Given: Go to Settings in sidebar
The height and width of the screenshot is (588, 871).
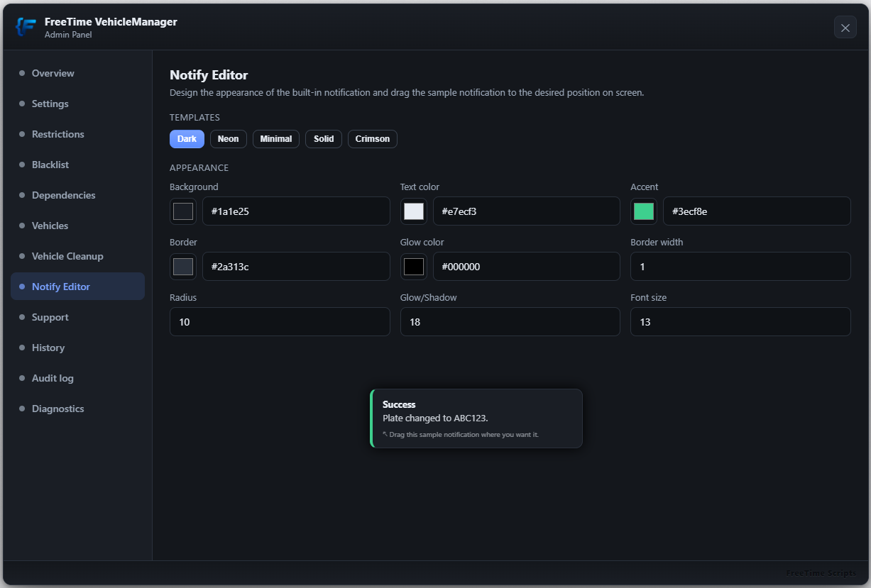Looking at the screenshot, I should pyautogui.click(x=77, y=104).
